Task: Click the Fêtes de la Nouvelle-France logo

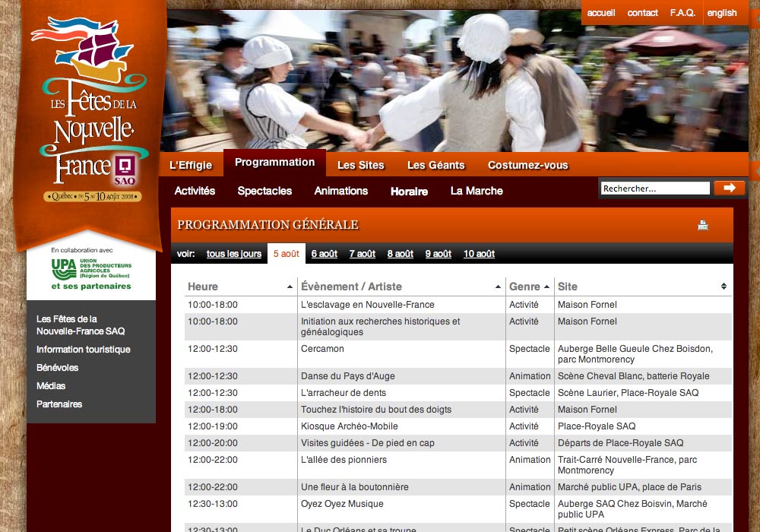Action: [x=91, y=114]
